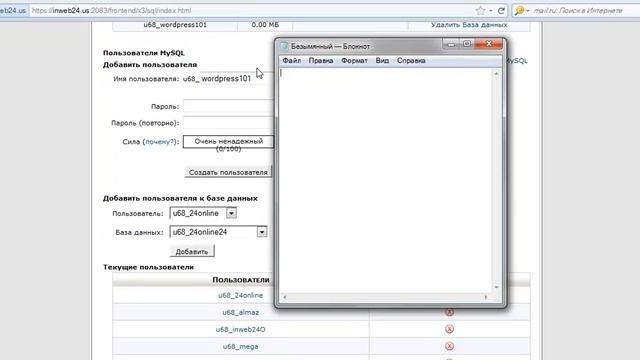The image size is (640, 360).
Task: Reload the page with refresh icon
Action: [502, 11]
